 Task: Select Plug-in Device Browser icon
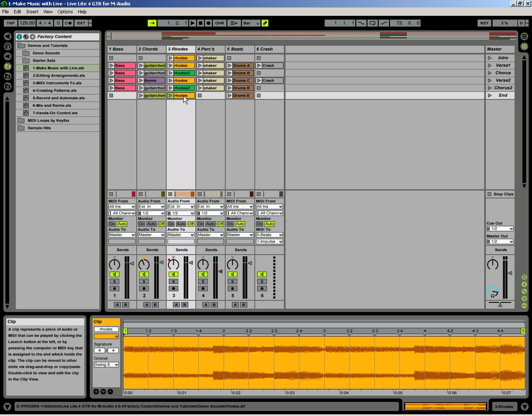[x=7, y=57]
